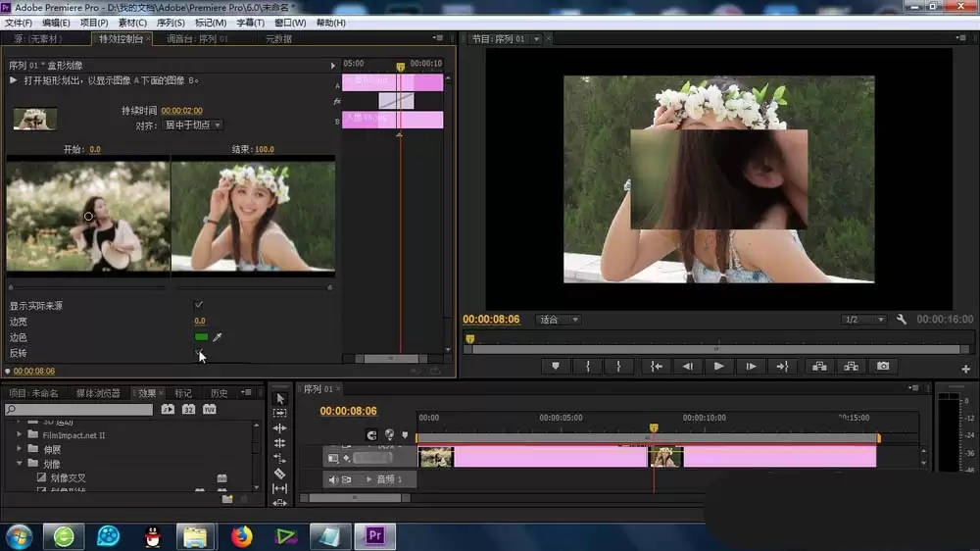Toggle the 显示实际来源 checkbox
This screenshot has width=980, height=551.
pos(198,305)
